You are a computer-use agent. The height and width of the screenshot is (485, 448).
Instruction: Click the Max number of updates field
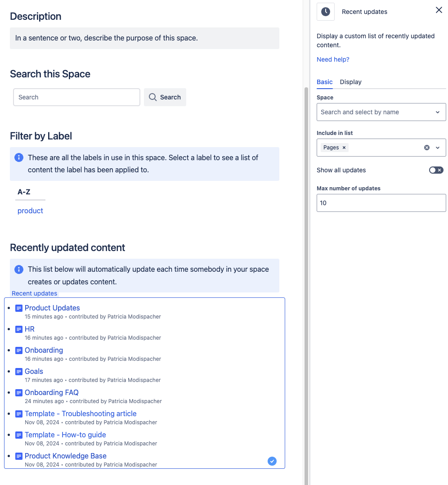381,203
